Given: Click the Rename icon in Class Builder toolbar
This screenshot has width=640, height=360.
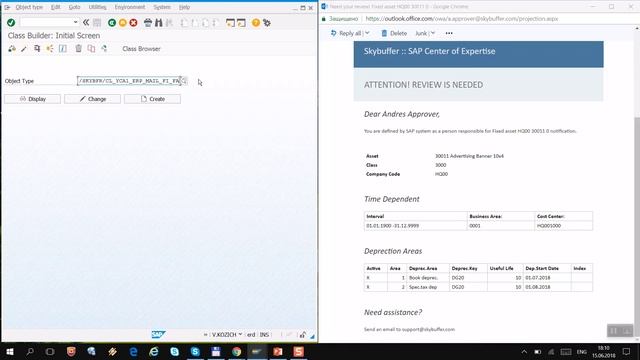Looking at the screenshot, I should tap(104, 49).
